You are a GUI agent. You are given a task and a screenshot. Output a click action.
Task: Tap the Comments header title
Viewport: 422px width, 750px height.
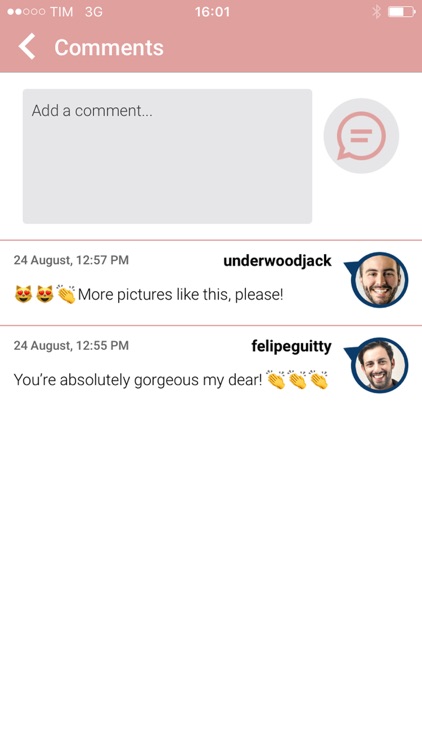(x=109, y=47)
